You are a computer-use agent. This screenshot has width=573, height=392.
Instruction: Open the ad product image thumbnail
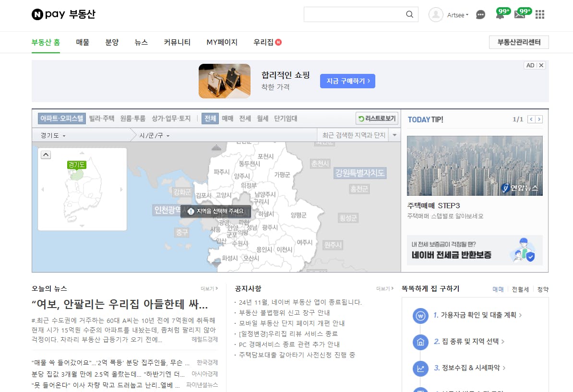click(x=225, y=81)
